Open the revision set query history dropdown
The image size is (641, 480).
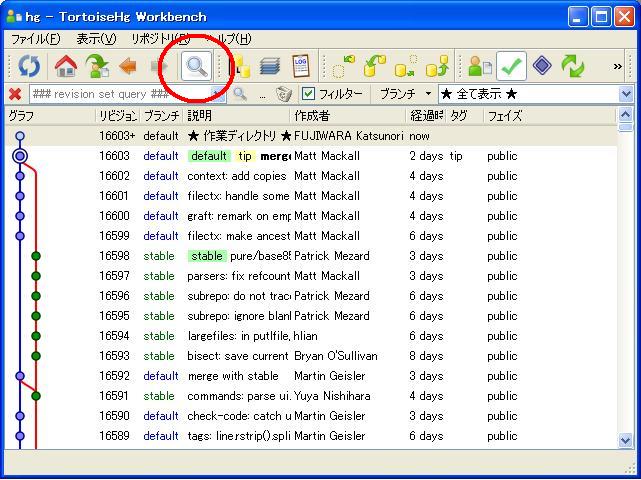click(x=220, y=94)
